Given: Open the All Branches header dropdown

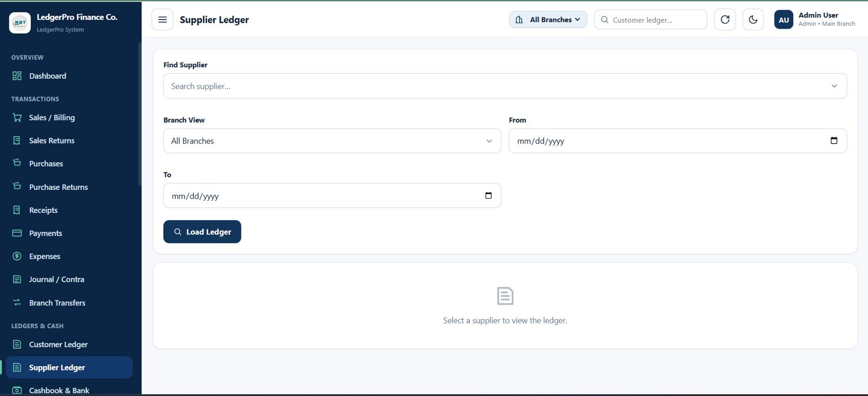Looking at the screenshot, I should click(x=548, y=20).
